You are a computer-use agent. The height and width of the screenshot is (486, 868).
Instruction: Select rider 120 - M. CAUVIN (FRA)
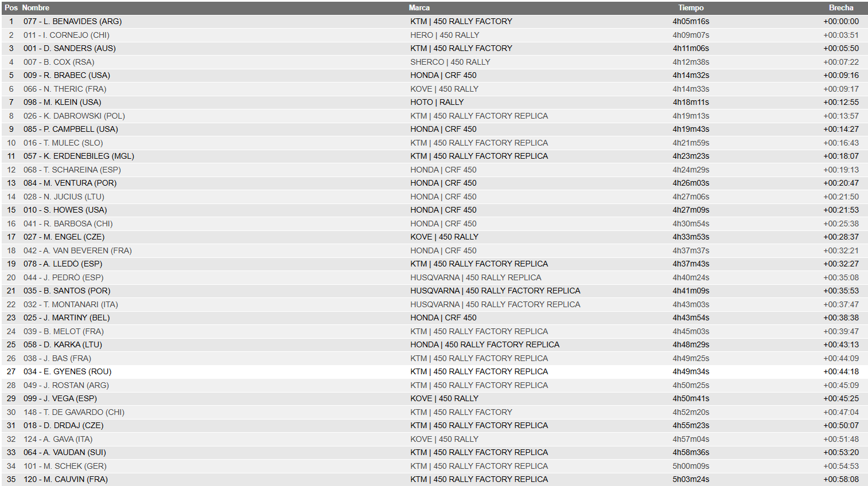pos(65,479)
